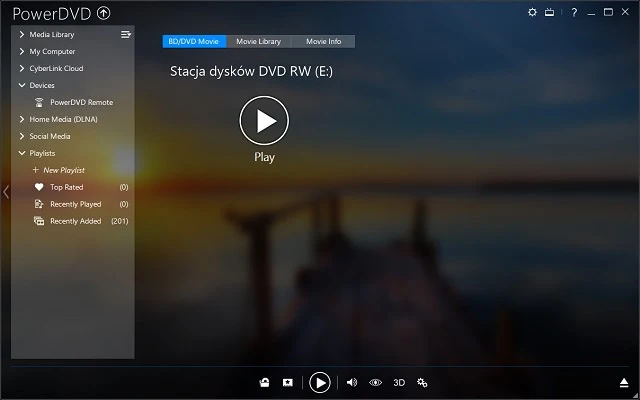Viewport: 640px width, 400px height.
Task: Click the Top Rated heart icon
Action: tap(39, 187)
